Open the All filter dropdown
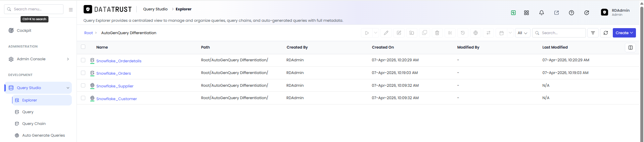This screenshot has width=644, height=142. [523, 33]
